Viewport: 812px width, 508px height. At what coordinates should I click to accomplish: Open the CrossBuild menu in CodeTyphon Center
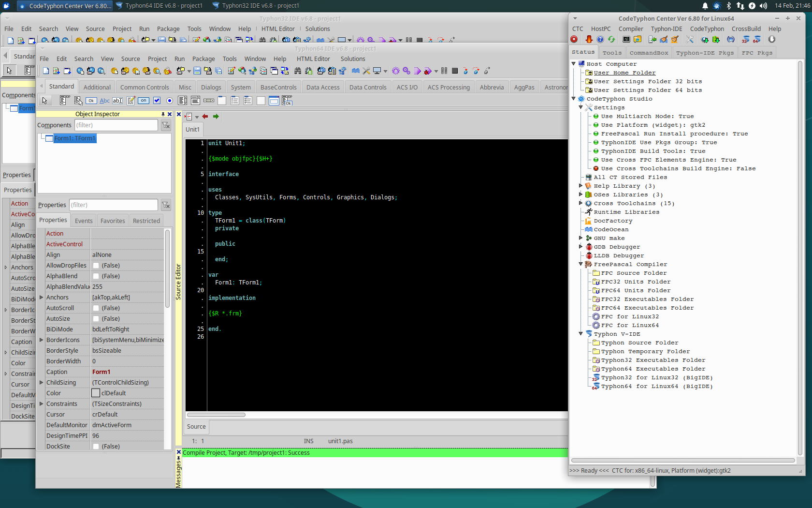[746, 29]
